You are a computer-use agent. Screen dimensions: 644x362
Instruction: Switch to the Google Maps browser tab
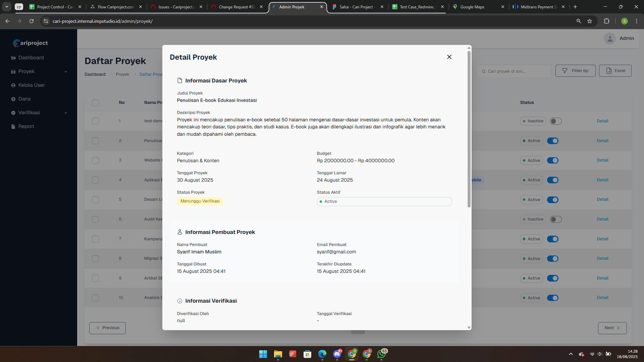(472, 7)
